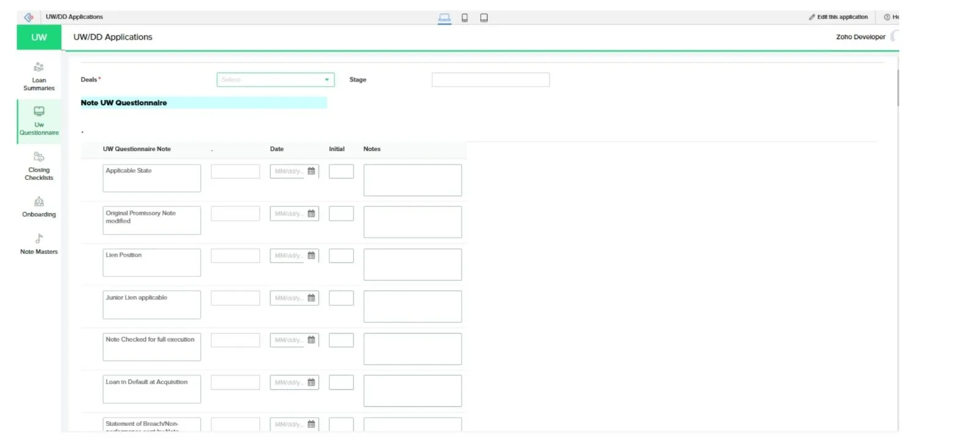
Task: Click Initial field for Applicable State
Action: click(341, 171)
